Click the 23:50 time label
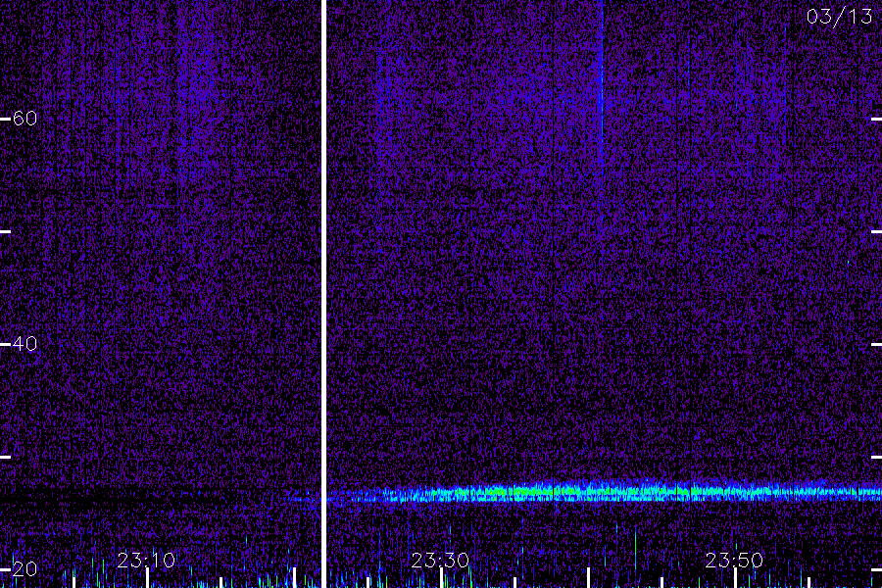 [x=734, y=561]
